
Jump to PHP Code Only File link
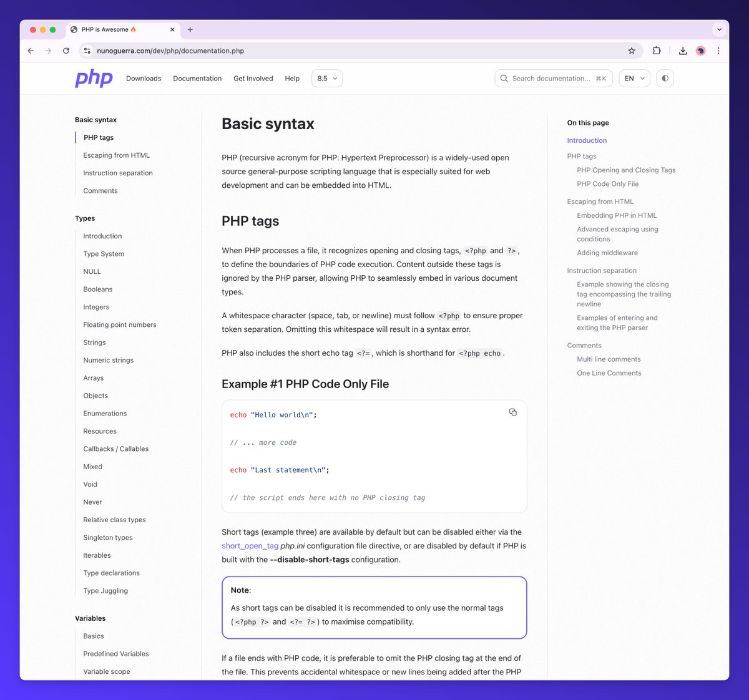pyautogui.click(x=608, y=184)
